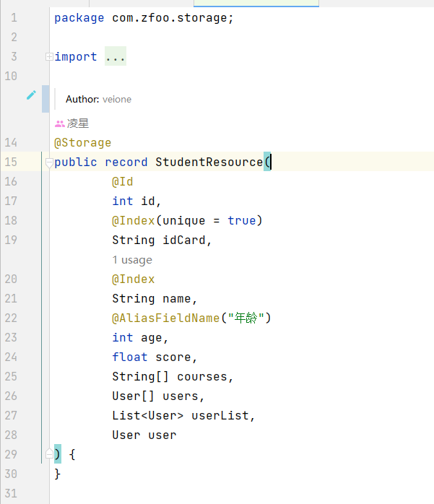The height and width of the screenshot is (504, 434).
Task: Click the pencil edit doc-comment icon
Action: click(31, 95)
